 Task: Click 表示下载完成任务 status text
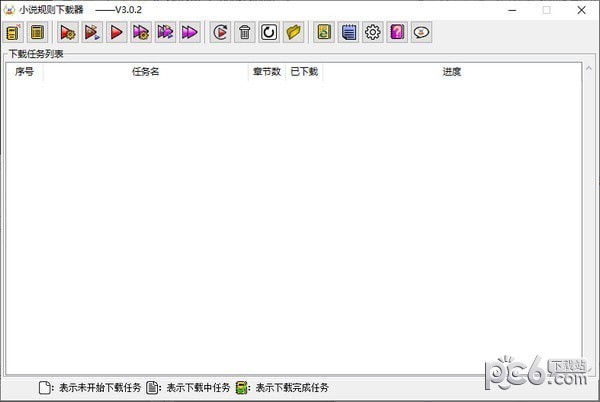point(292,388)
